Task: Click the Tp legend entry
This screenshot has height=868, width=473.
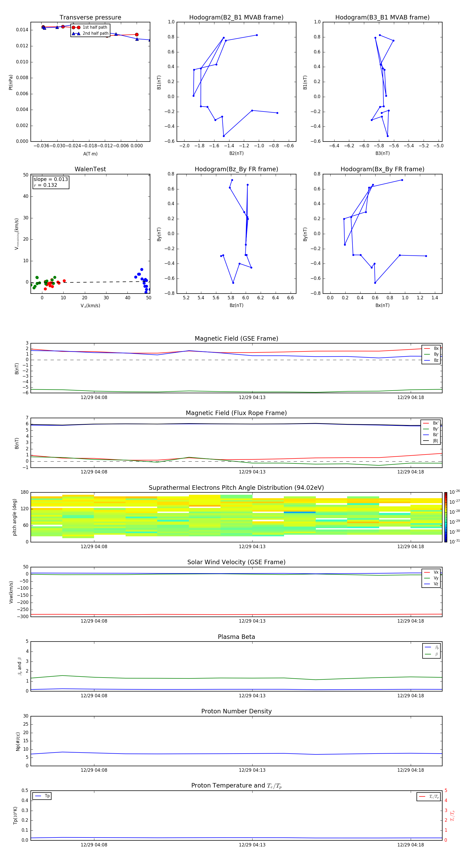Action: (x=42, y=796)
